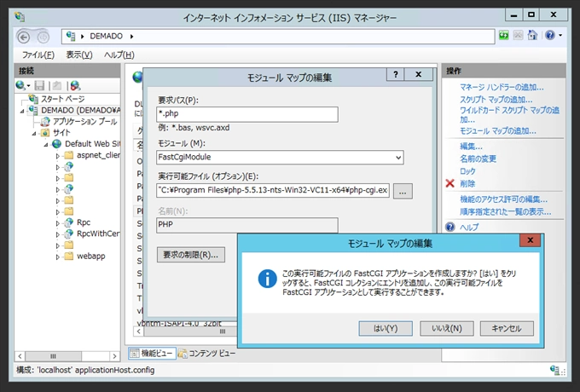Click the up folder icon in connections toolbar
The height and width of the screenshot is (392, 580).
point(56,86)
